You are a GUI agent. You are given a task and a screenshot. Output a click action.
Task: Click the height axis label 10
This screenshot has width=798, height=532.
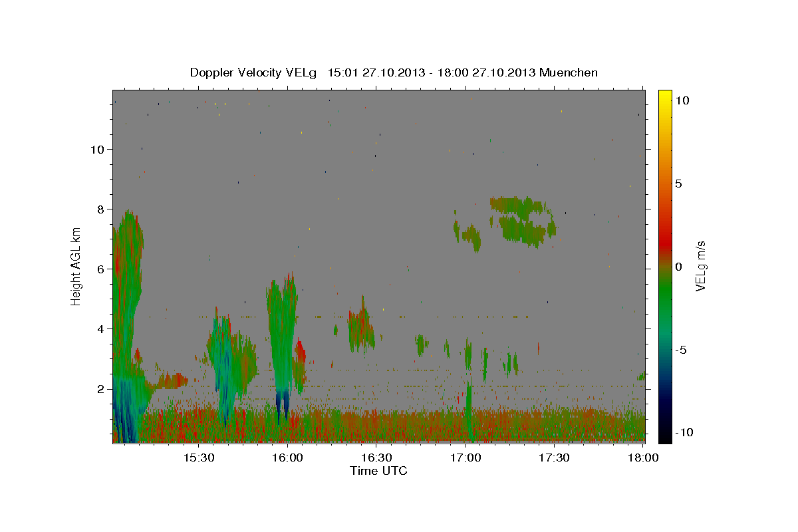(x=98, y=150)
